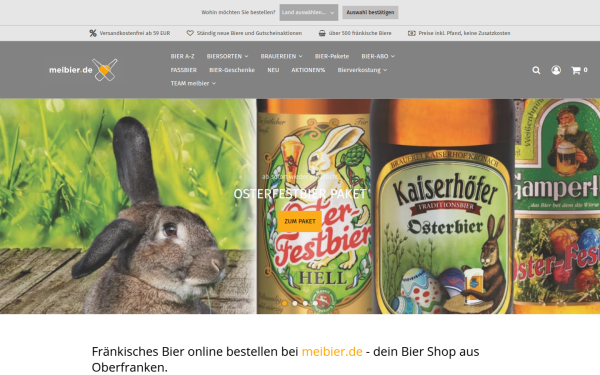Click the ZUM PAKET button
Screen dimensions: 600x375
[300, 221]
